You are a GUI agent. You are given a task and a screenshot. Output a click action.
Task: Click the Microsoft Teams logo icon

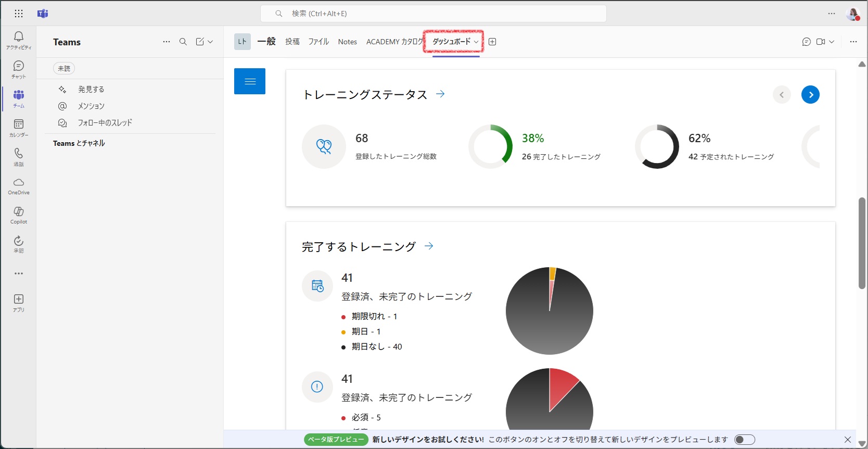(x=43, y=14)
